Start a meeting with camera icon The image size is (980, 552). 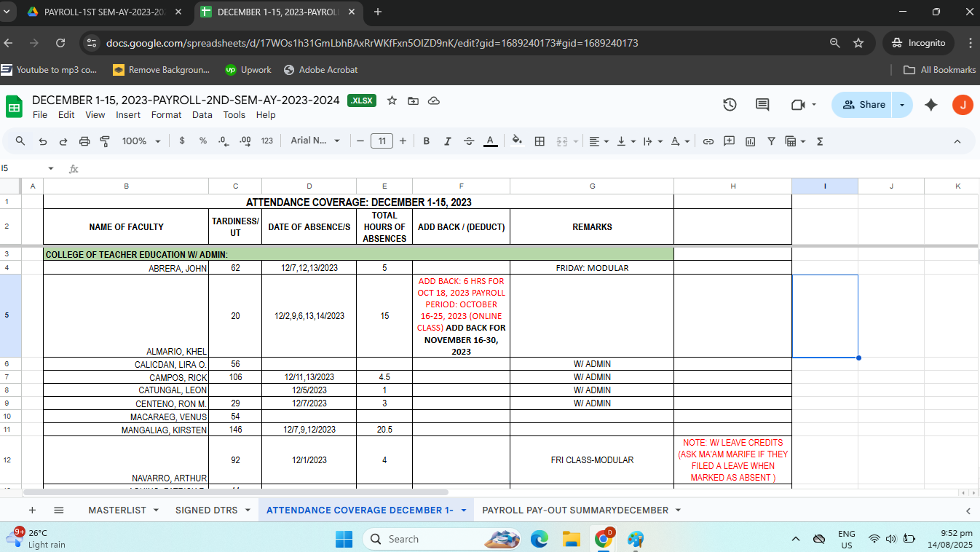(803, 105)
